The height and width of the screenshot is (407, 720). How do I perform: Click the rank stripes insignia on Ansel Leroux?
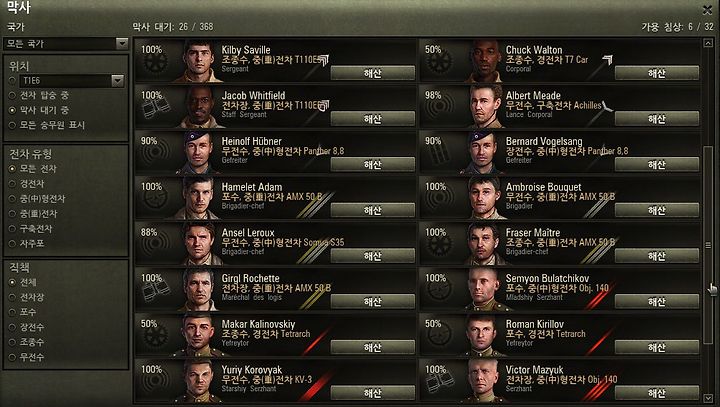pyautogui.click(x=308, y=253)
